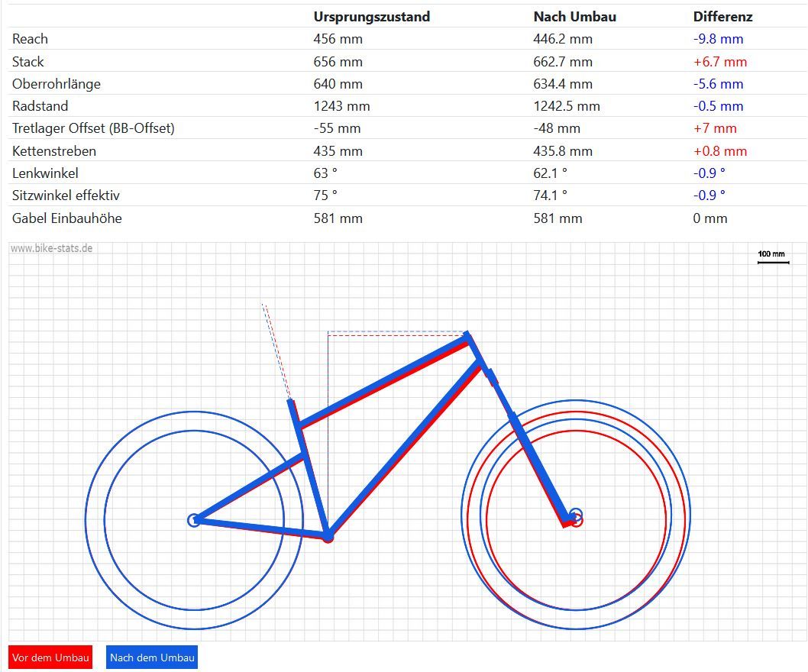Click the red 'Vor dem Umbau' button

50,657
